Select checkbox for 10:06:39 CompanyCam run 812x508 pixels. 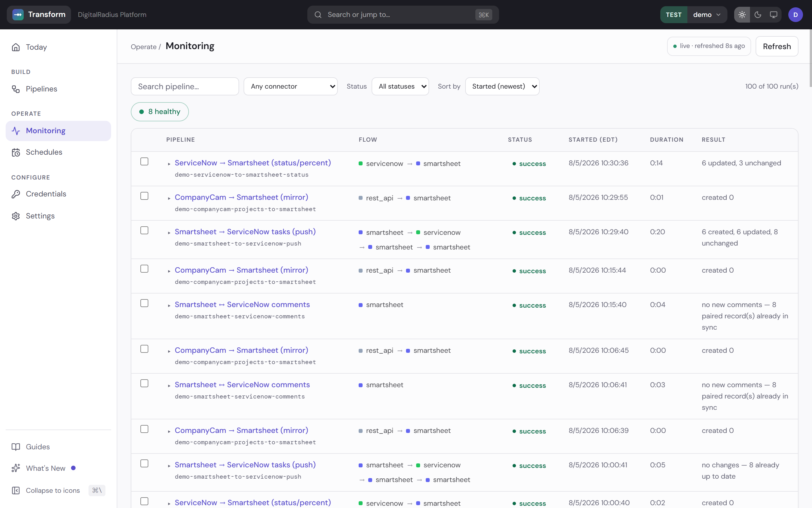[144, 429]
